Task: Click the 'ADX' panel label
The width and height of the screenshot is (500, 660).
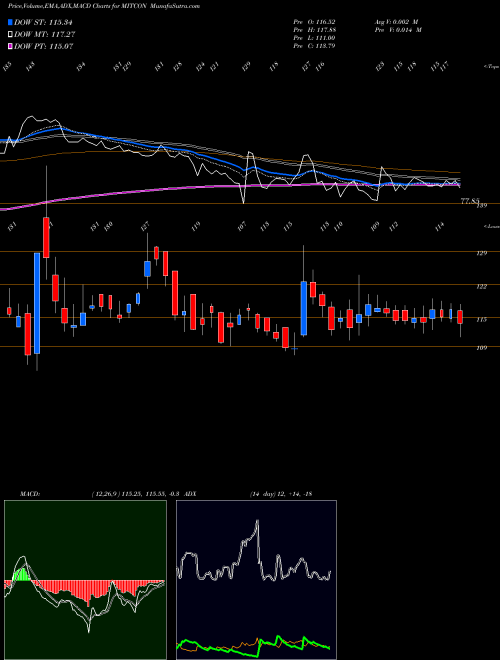Action: 190,494
